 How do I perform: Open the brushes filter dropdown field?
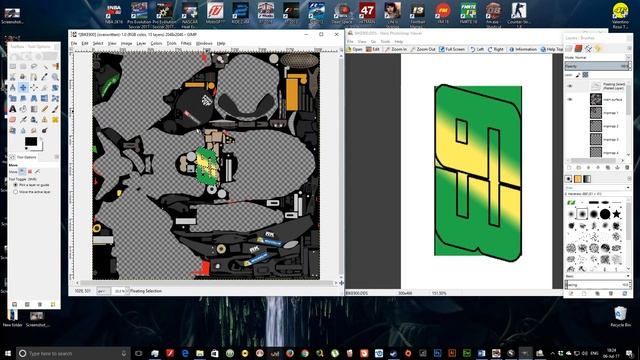tap(598, 187)
